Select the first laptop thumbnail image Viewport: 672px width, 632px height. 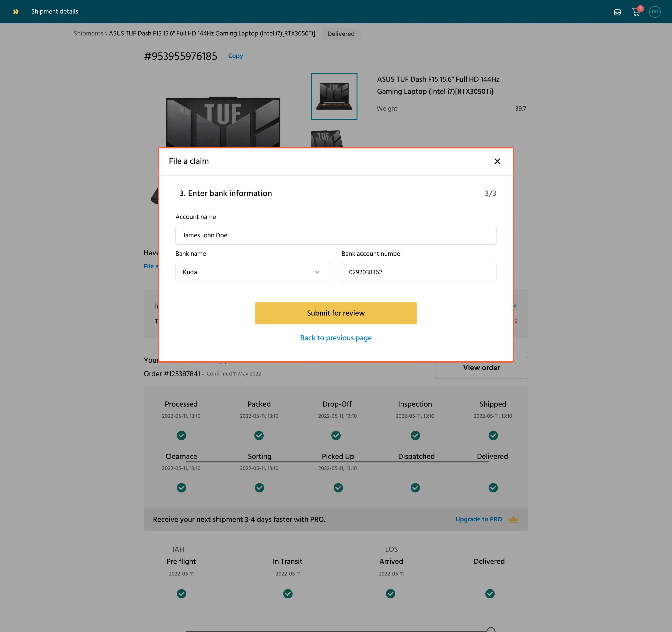(334, 96)
